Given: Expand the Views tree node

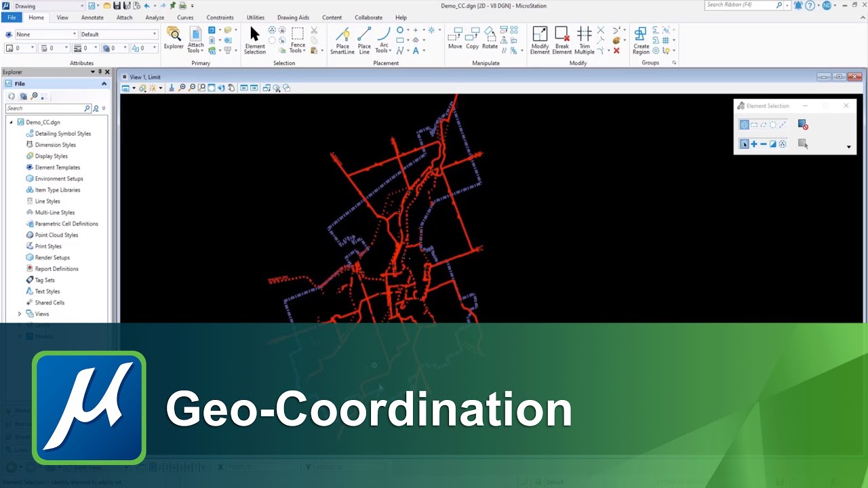Looking at the screenshot, I should [20, 314].
